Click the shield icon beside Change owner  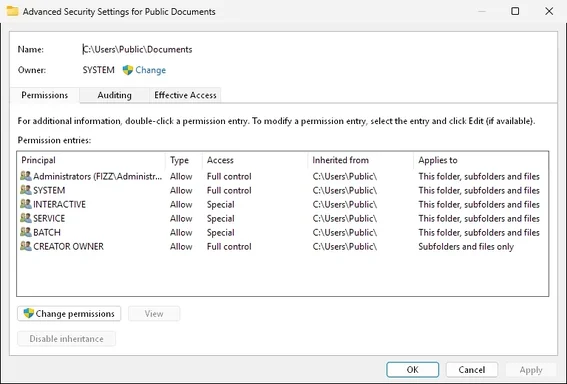pyautogui.click(x=128, y=70)
